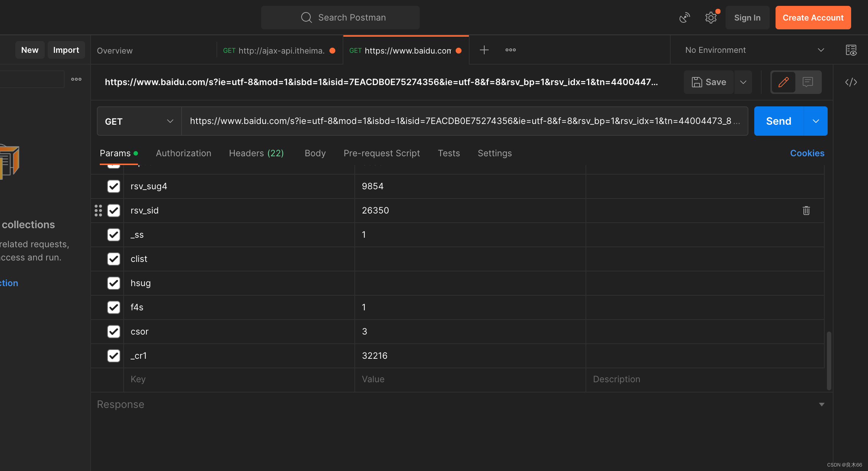This screenshot has height=471, width=868.
Task: Open the sidebar three-dot options
Action: (76, 79)
